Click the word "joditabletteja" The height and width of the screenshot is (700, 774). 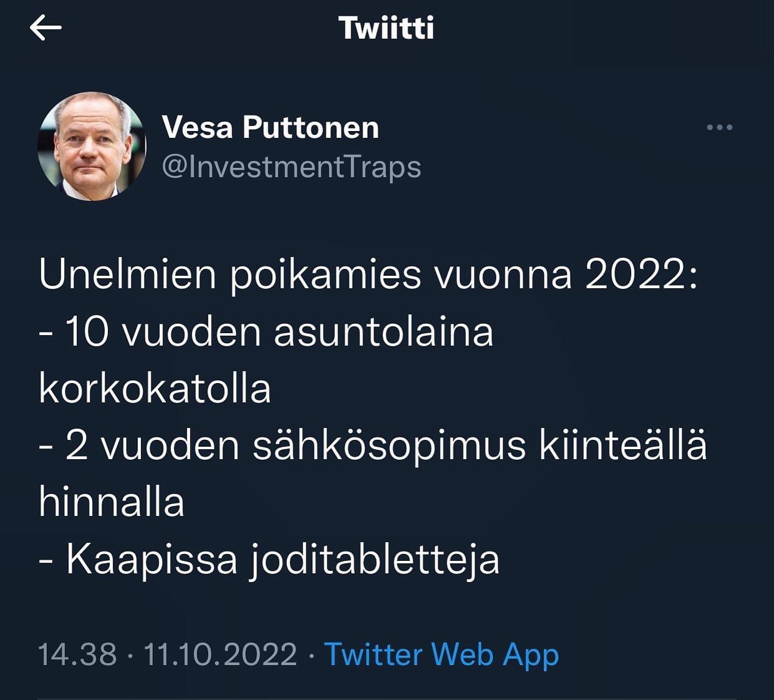(374, 560)
